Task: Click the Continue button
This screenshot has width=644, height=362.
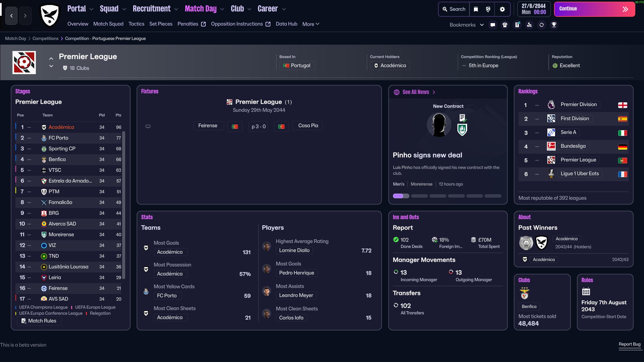Action: point(594,9)
